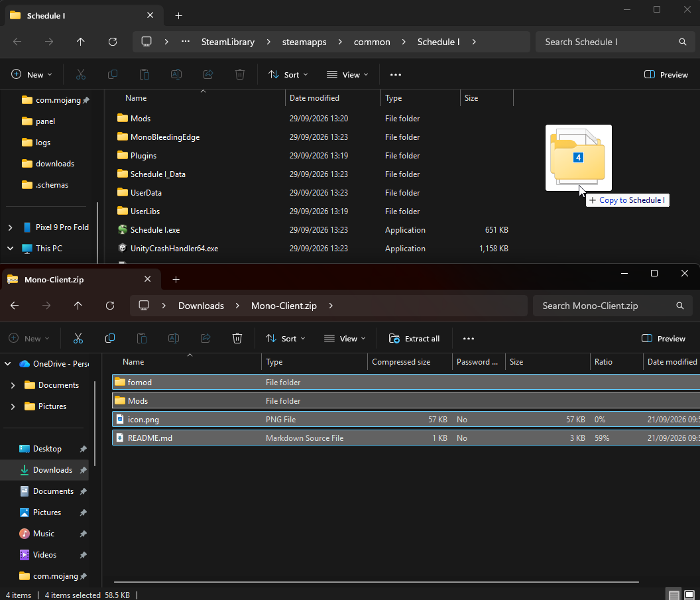The height and width of the screenshot is (600, 700).
Task: Expand Pixel 9 Pro Fold tree node
Action: tap(10, 227)
